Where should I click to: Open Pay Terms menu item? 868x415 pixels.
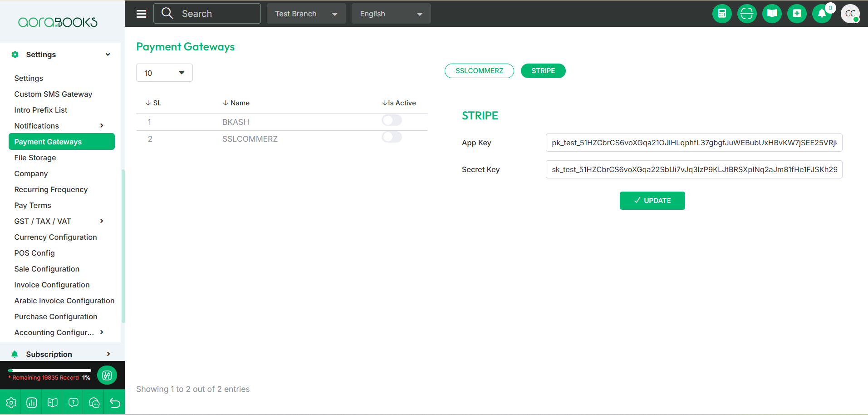33,205
